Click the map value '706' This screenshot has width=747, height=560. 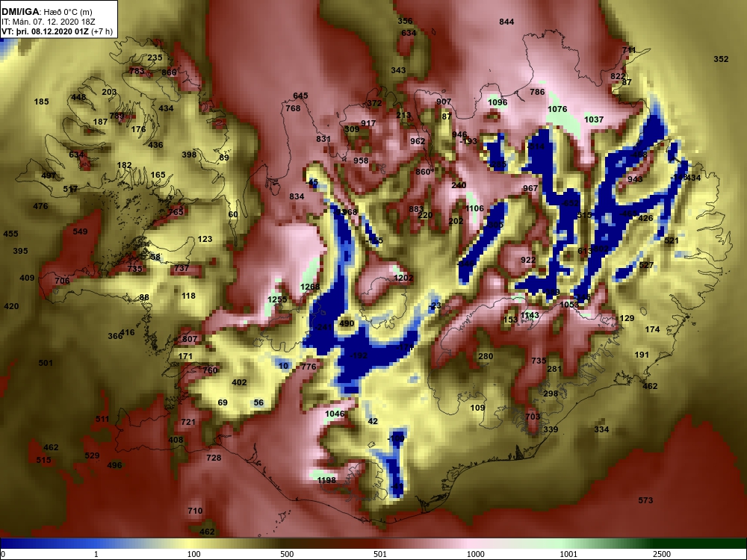click(63, 281)
